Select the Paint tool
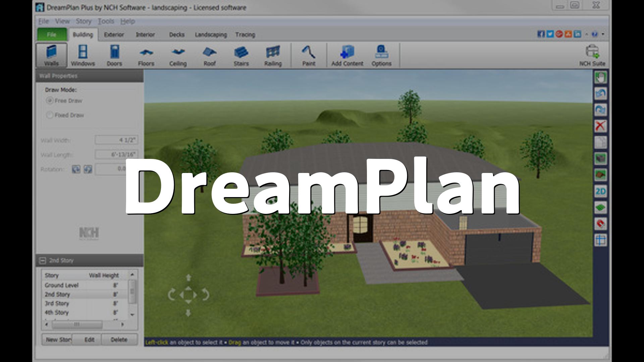 (309, 55)
